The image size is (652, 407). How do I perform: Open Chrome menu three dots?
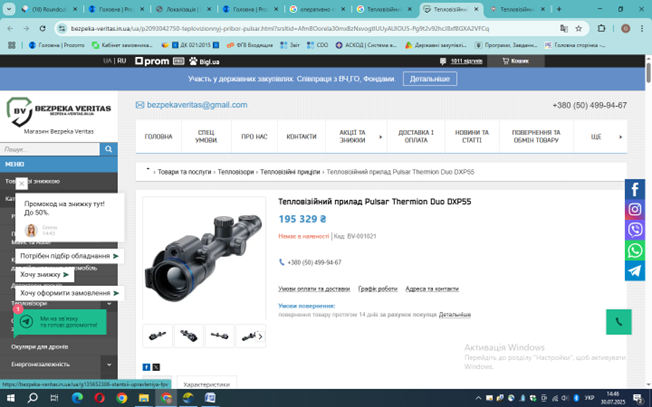[x=641, y=28]
